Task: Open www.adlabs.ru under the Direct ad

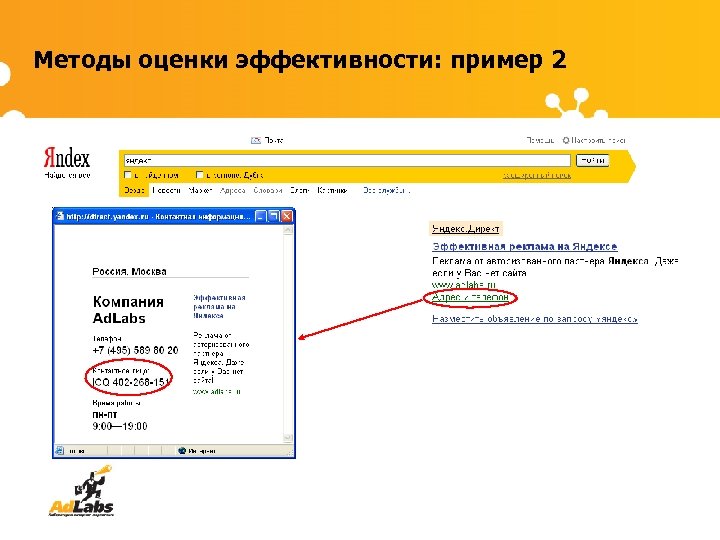Action: (x=464, y=285)
